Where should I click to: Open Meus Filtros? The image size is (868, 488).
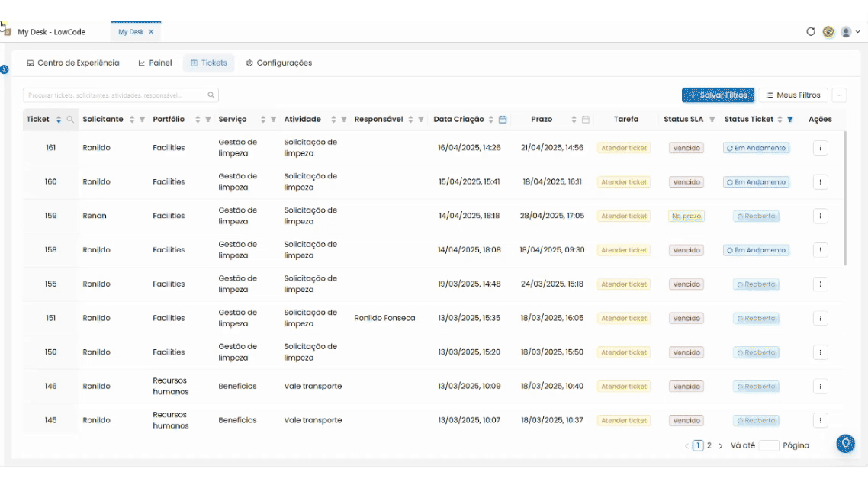[x=793, y=95]
